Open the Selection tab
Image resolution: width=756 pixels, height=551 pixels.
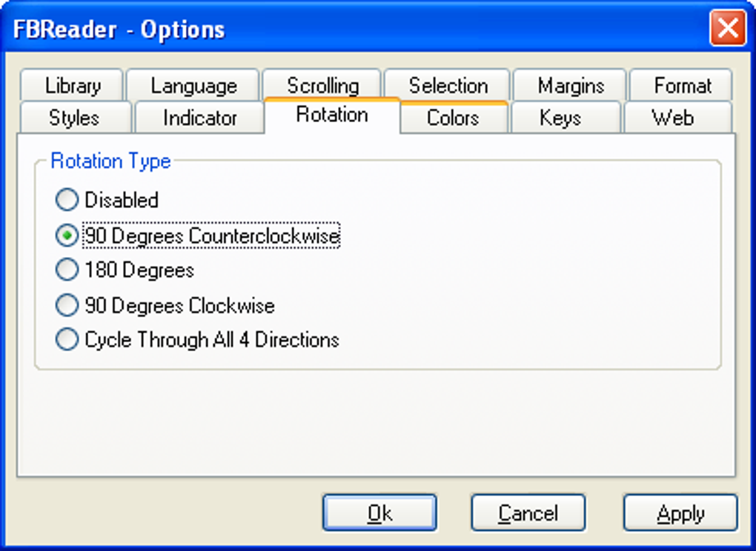[448, 86]
